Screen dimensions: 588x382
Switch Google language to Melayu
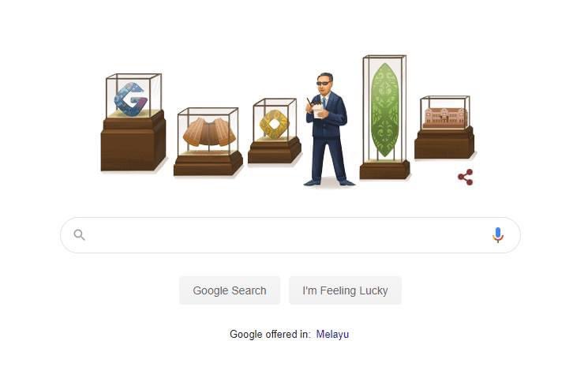[x=332, y=334]
